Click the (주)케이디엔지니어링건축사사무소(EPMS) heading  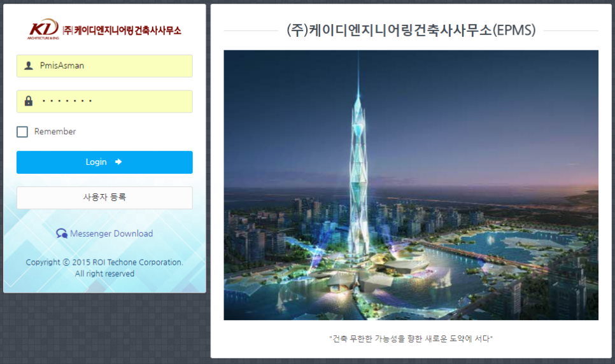point(411,30)
